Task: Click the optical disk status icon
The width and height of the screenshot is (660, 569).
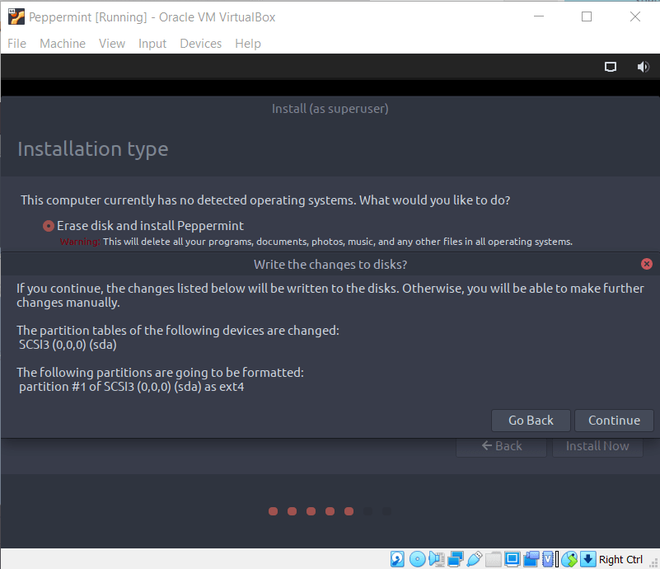Action: pyautogui.click(x=418, y=559)
